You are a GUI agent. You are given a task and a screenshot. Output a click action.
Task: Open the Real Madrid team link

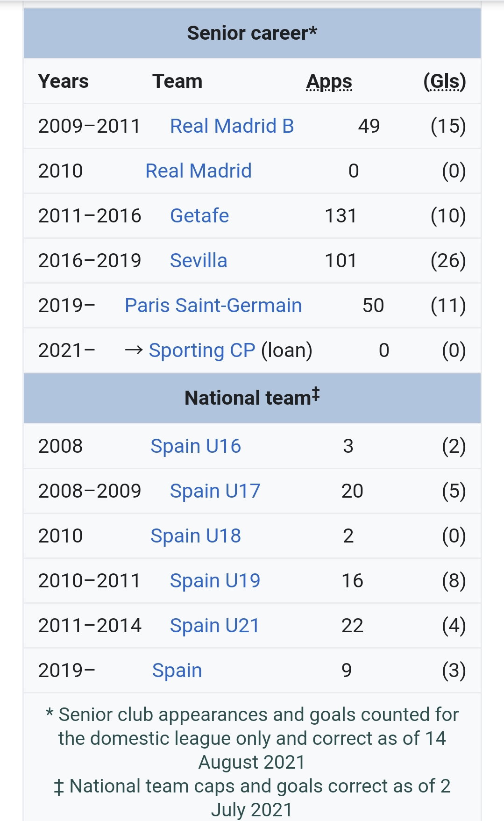pos(199,171)
